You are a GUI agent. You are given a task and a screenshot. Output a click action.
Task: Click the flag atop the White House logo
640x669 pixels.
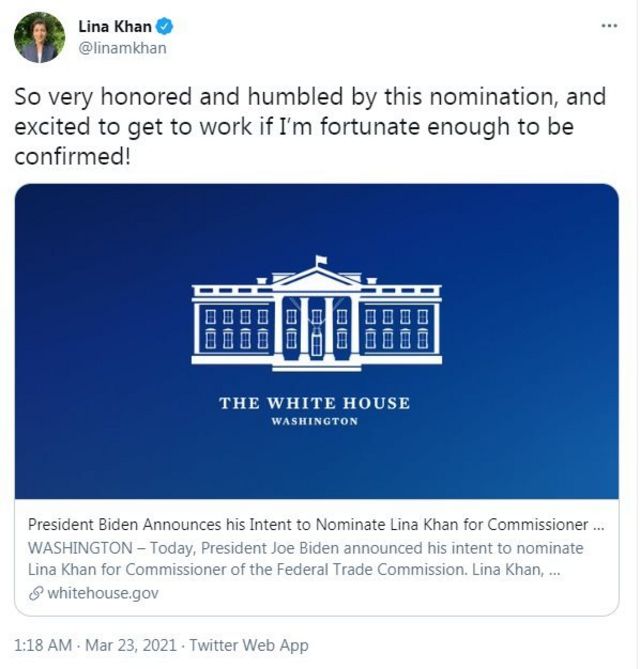click(320, 261)
